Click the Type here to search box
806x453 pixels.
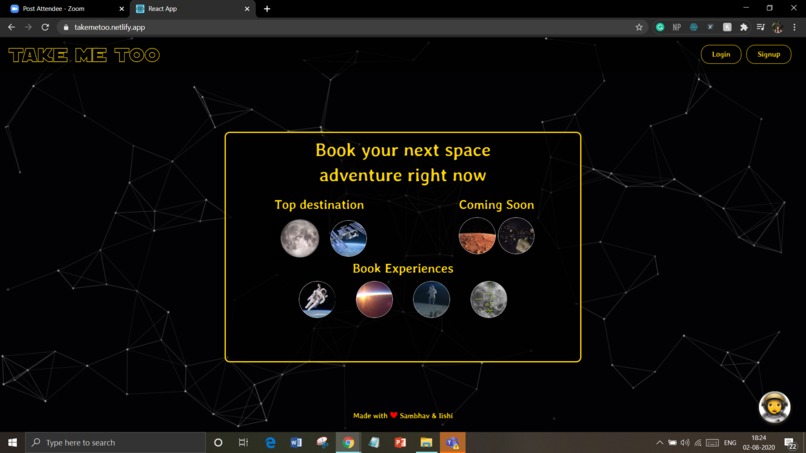tap(116, 442)
